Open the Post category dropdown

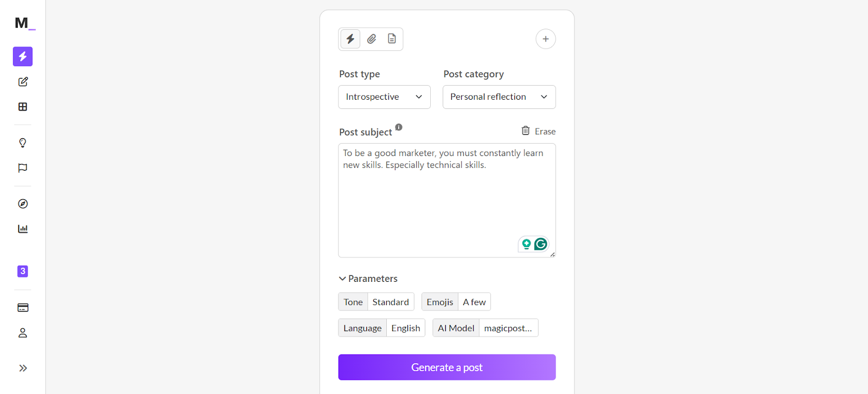499,97
